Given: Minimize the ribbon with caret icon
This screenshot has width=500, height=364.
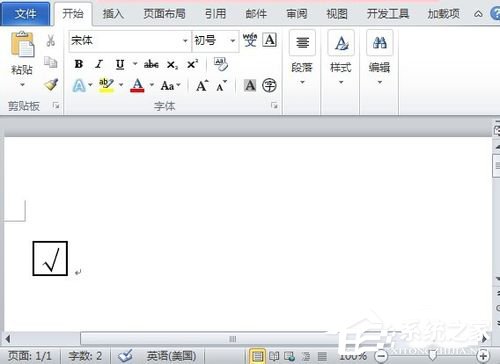Looking at the screenshot, I should pyautogui.click(x=478, y=14).
